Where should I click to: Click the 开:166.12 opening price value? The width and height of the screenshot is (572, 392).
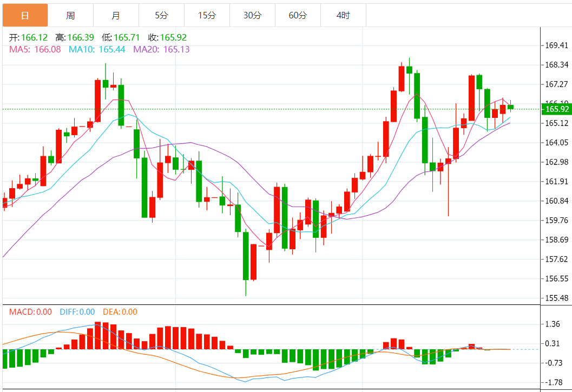(x=29, y=37)
